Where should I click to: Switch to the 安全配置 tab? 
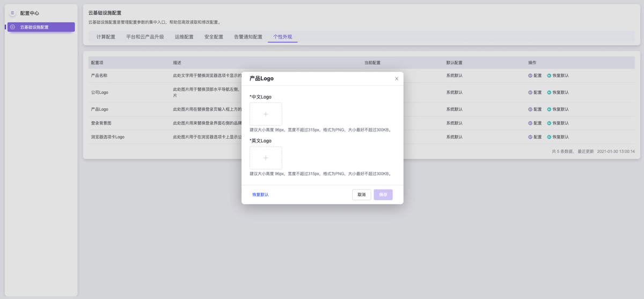tap(214, 37)
